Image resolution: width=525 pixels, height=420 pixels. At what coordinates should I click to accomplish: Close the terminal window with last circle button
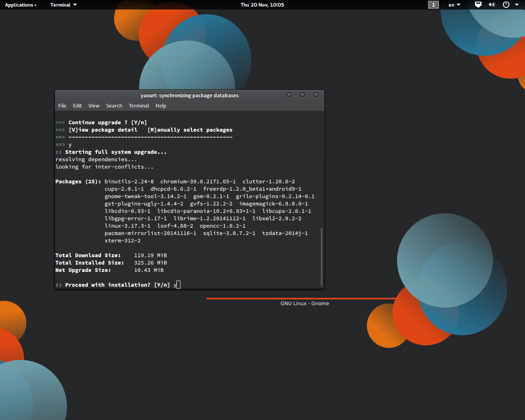pos(316,95)
